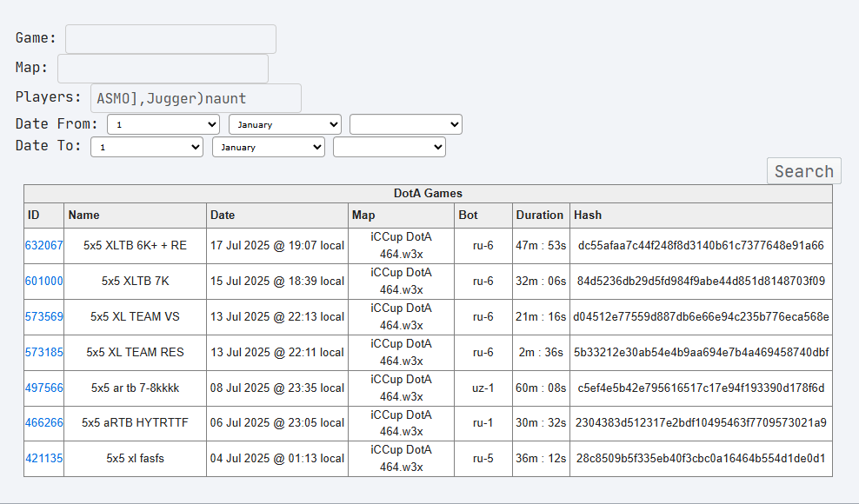This screenshot has height=504, width=859.
Task: Click hash starting with 2304383d5123
Action: [702, 423]
